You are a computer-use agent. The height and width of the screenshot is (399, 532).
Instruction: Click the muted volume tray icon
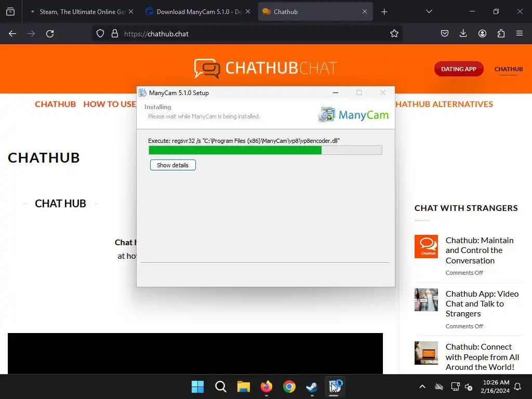coord(469,387)
